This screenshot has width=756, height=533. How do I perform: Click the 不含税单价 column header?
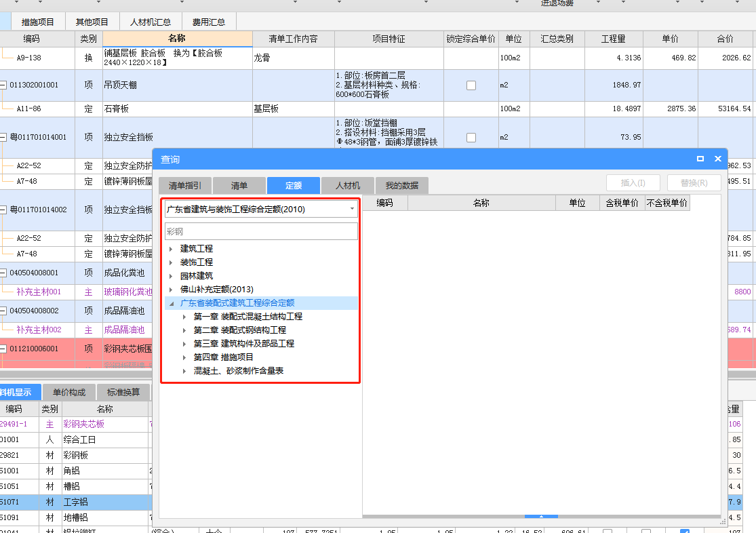pyautogui.click(x=667, y=203)
